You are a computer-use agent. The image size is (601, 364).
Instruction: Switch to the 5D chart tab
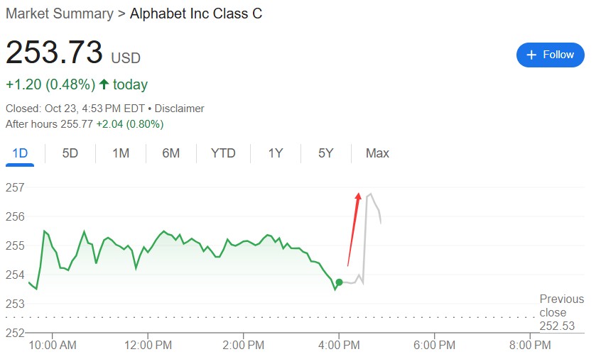(70, 153)
